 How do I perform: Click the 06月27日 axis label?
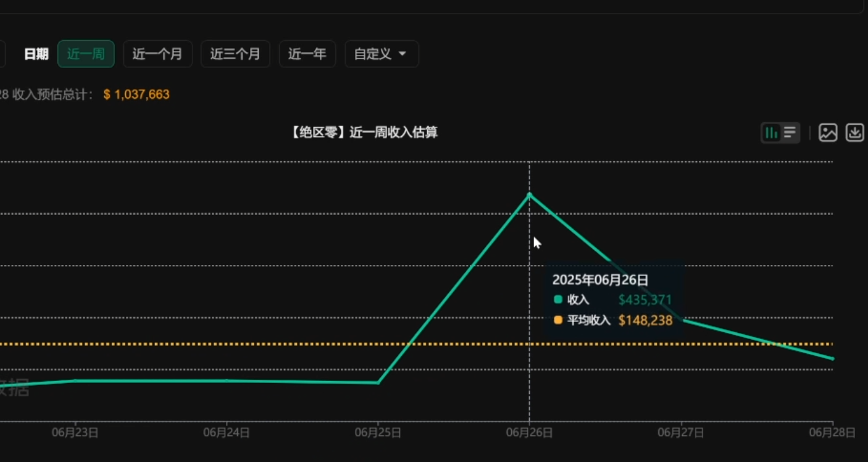(680, 432)
